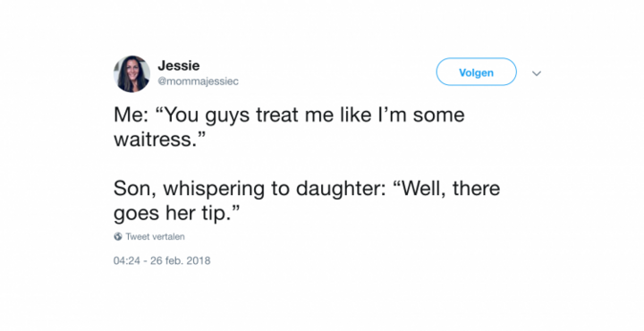The height and width of the screenshot is (331, 644).
Task: Expand the chevron menu next to Volgen
Action: click(537, 73)
